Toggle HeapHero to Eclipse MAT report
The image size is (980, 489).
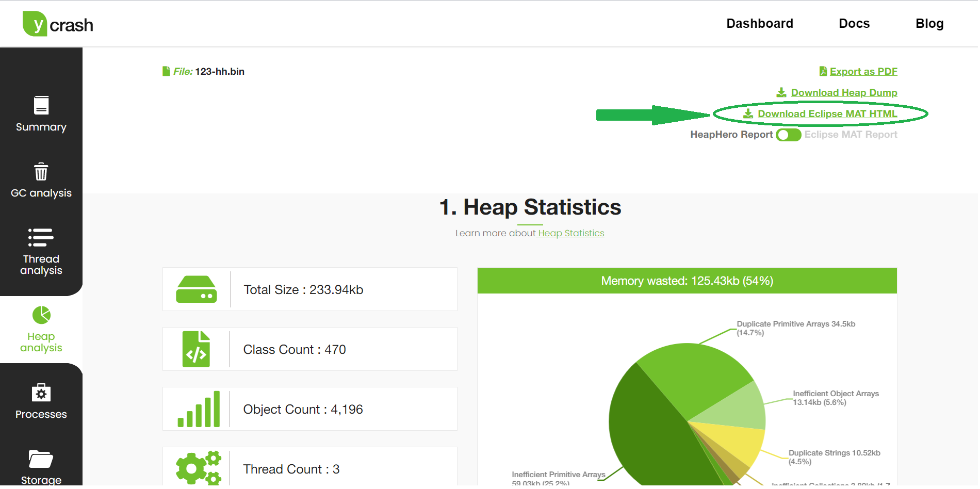(788, 135)
